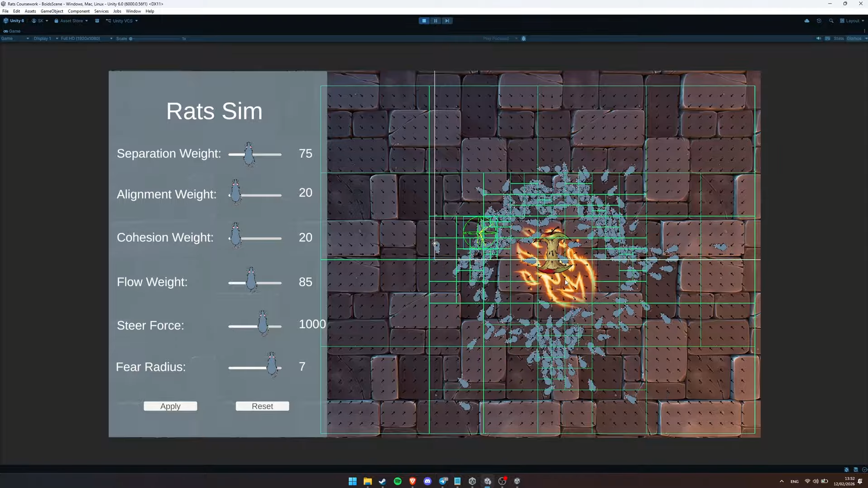Pause the running game simulation
The image size is (868, 488).
436,21
